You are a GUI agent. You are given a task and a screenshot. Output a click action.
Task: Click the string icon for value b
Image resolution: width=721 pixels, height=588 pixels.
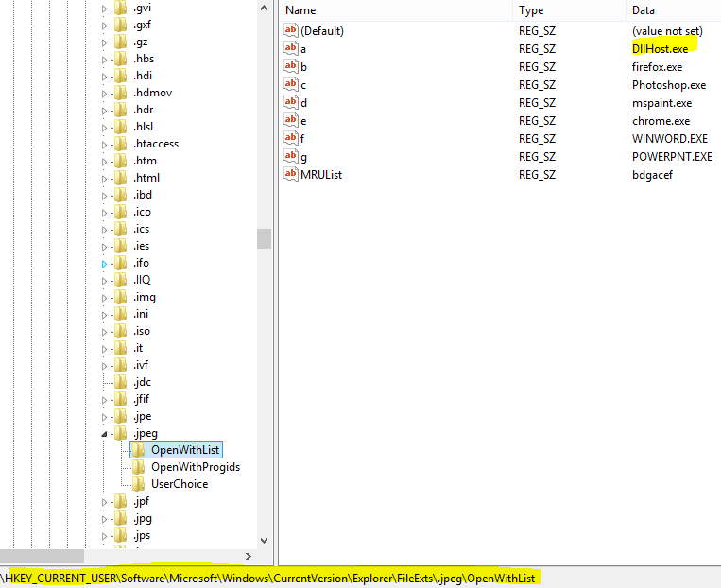[x=291, y=66]
